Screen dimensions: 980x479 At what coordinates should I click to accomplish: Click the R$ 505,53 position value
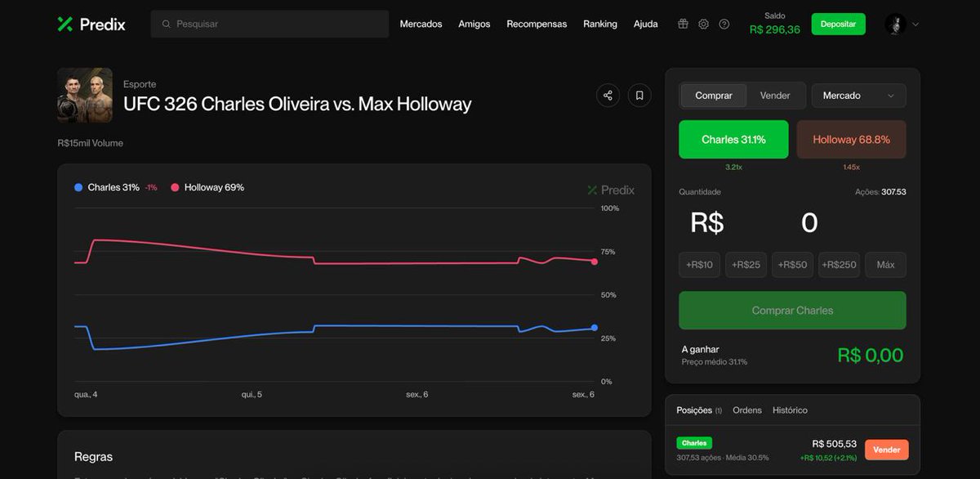click(835, 444)
